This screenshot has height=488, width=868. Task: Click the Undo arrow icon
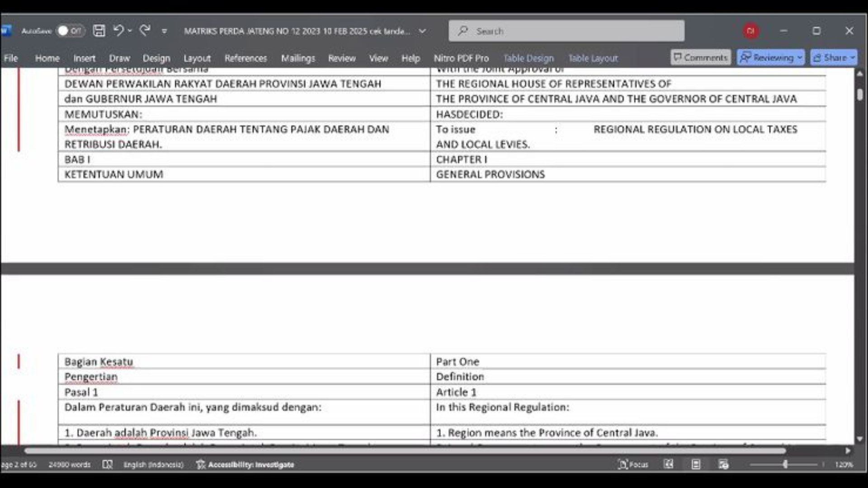point(118,31)
